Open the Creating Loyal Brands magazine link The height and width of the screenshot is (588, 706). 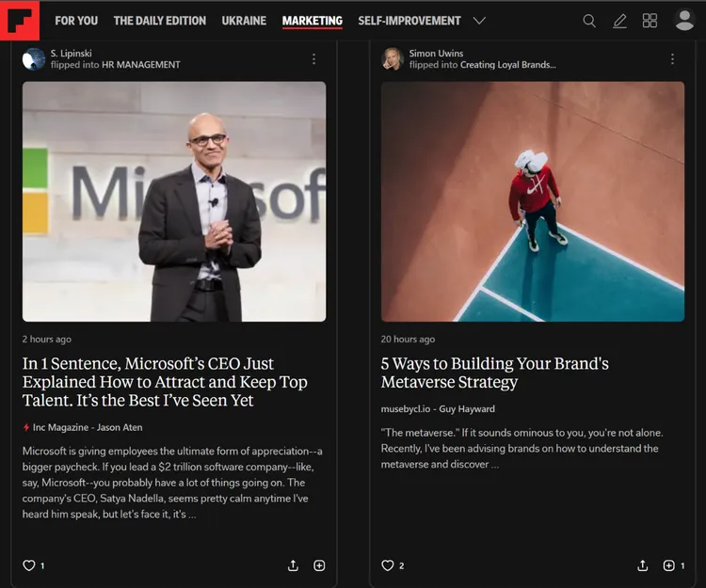[508, 65]
